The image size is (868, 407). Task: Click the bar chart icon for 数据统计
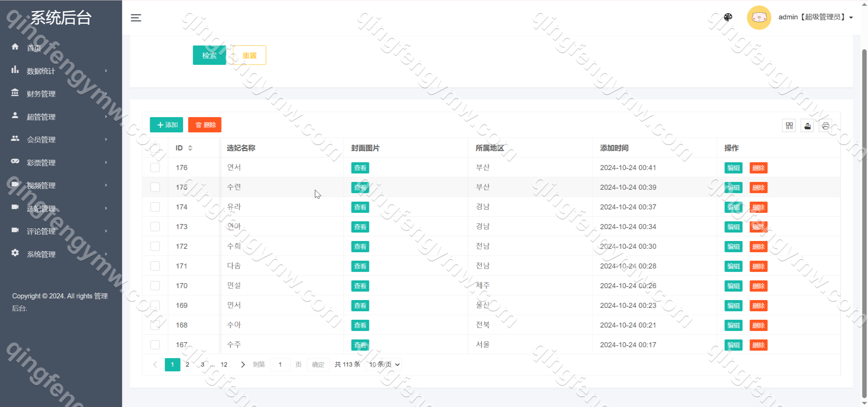[x=15, y=70]
